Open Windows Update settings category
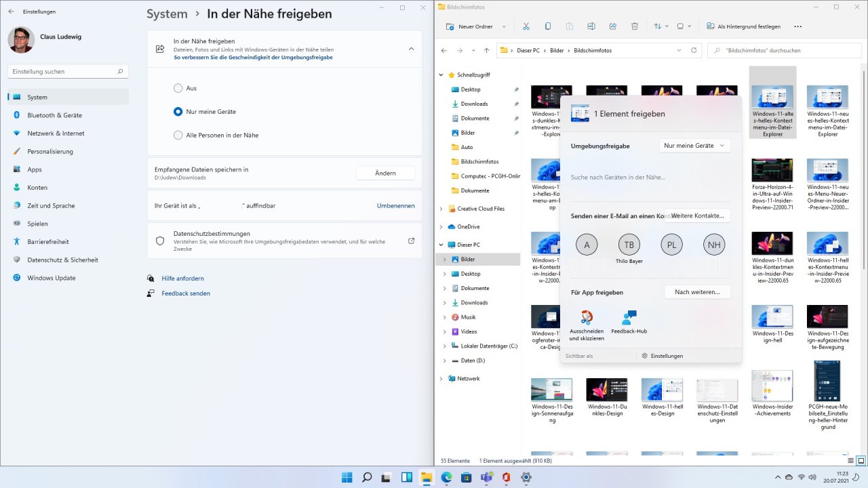Image resolution: width=868 pixels, height=488 pixels. point(68,278)
